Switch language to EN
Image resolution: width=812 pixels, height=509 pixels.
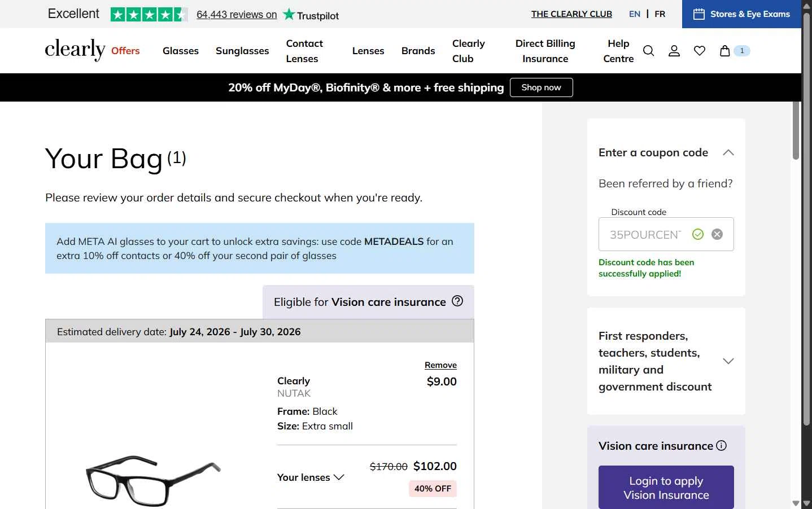click(635, 14)
